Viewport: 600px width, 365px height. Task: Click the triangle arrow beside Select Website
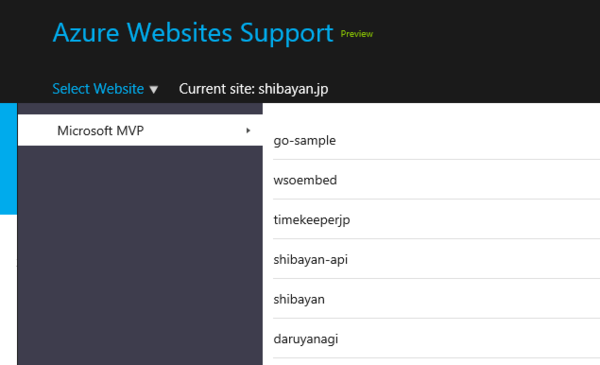click(x=153, y=90)
